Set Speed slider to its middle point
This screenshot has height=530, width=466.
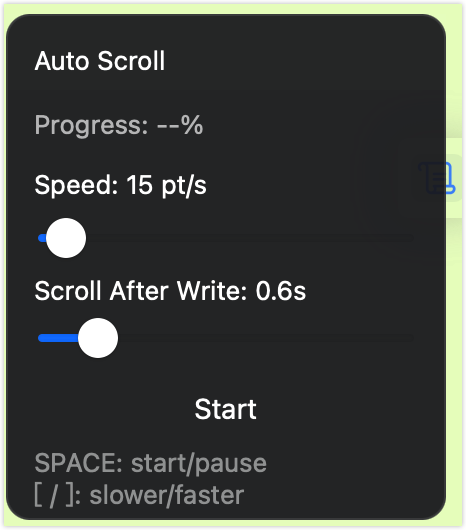[226, 238]
